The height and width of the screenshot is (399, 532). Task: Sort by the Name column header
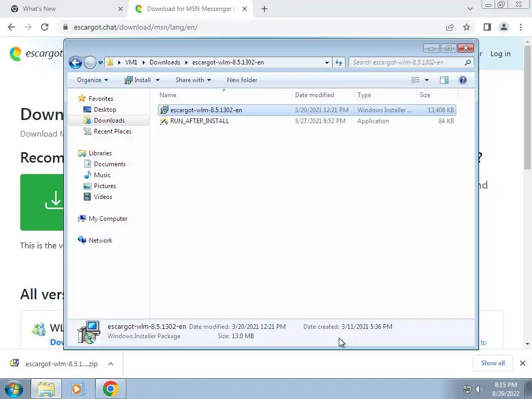(x=224, y=95)
